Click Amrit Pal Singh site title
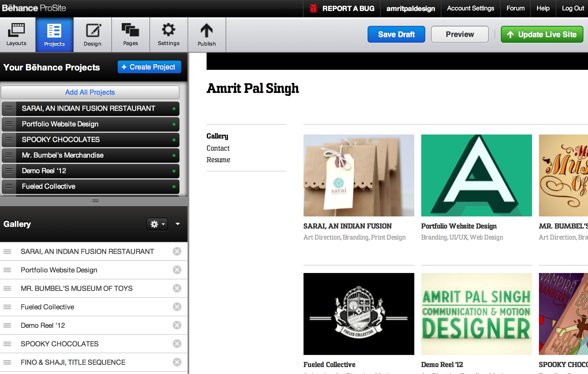Image resolution: width=588 pixels, height=374 pixels. (x=253, y=88)
